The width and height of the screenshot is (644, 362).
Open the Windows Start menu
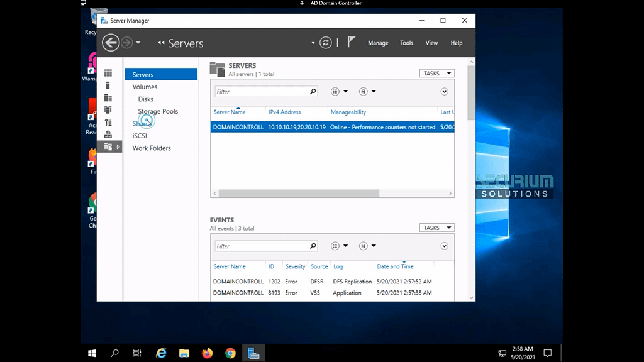(x=92, y=353)
